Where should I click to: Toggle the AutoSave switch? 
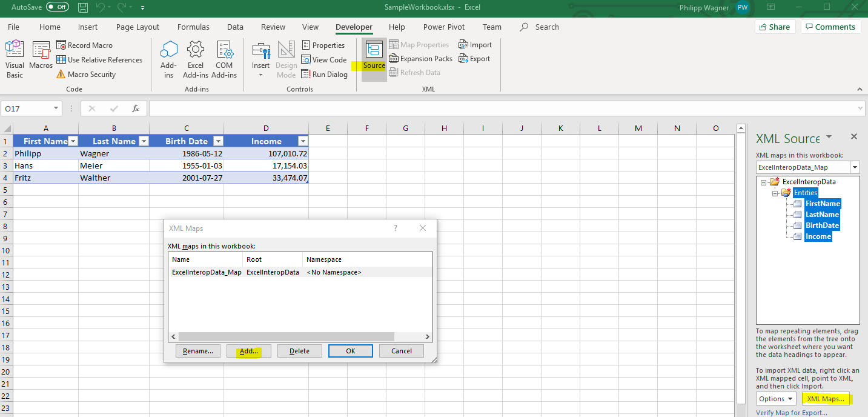(58, 7)
